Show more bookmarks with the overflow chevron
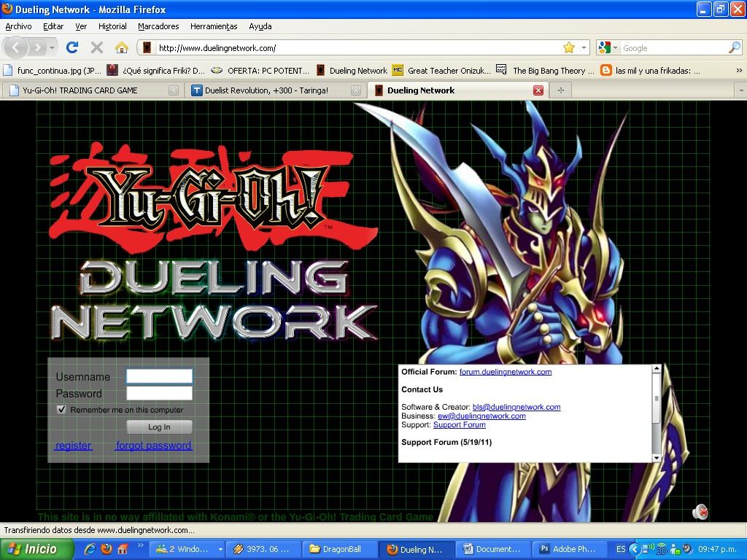 click(739, 71)
